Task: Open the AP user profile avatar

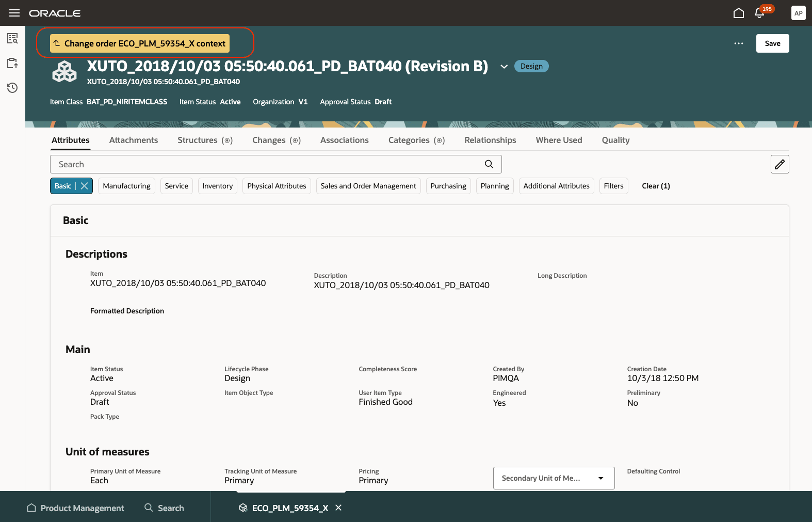Action: click(x=799, y=13)
